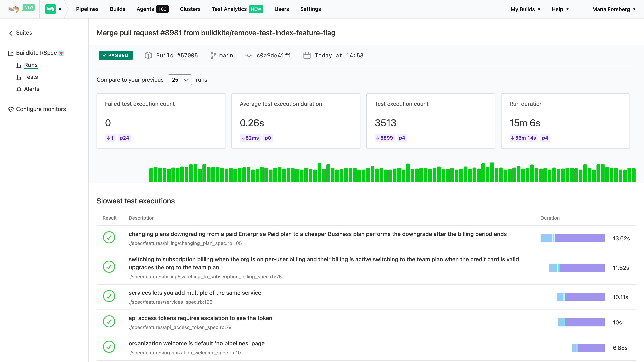Image resolution: width=644 pixels, height=362 pixels.
Task: Open the switching to subscription billing test
Action: 324,263
